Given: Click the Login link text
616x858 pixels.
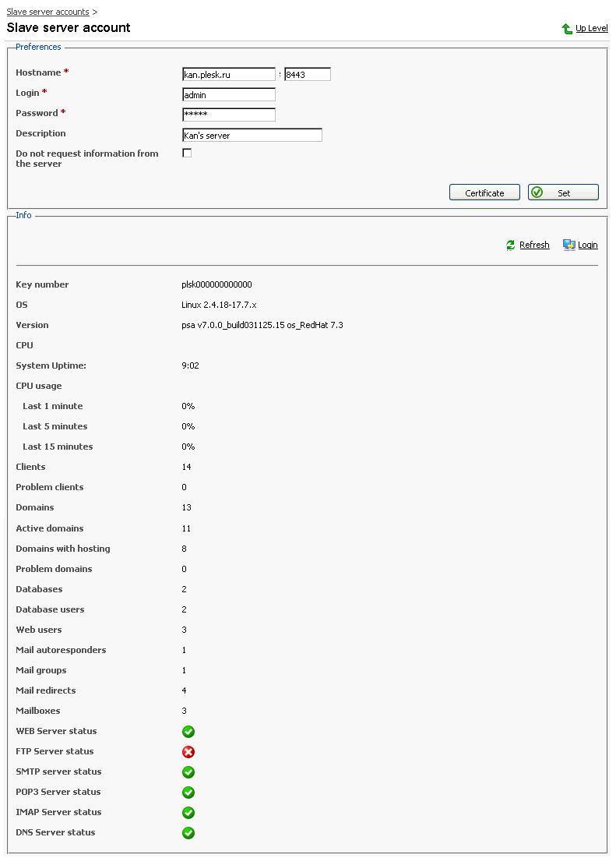Looking at the screenshot, I should (588, 245).
